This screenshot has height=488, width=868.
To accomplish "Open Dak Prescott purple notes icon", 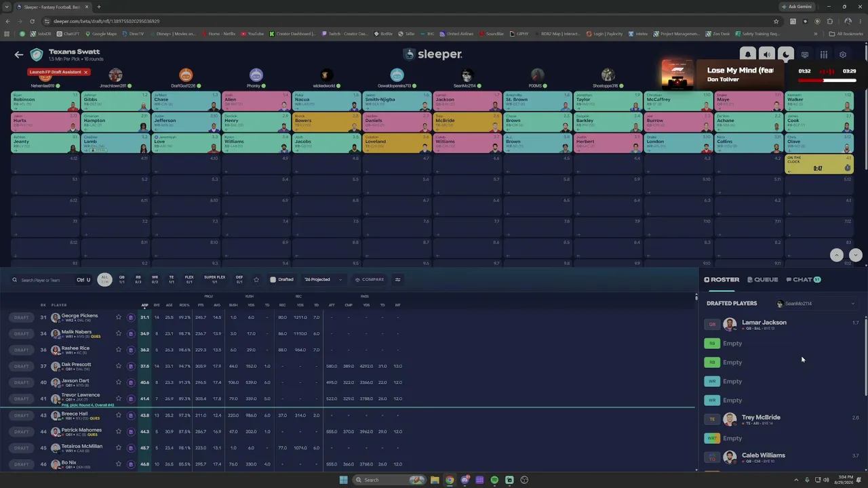I will (x=131, y=366).
